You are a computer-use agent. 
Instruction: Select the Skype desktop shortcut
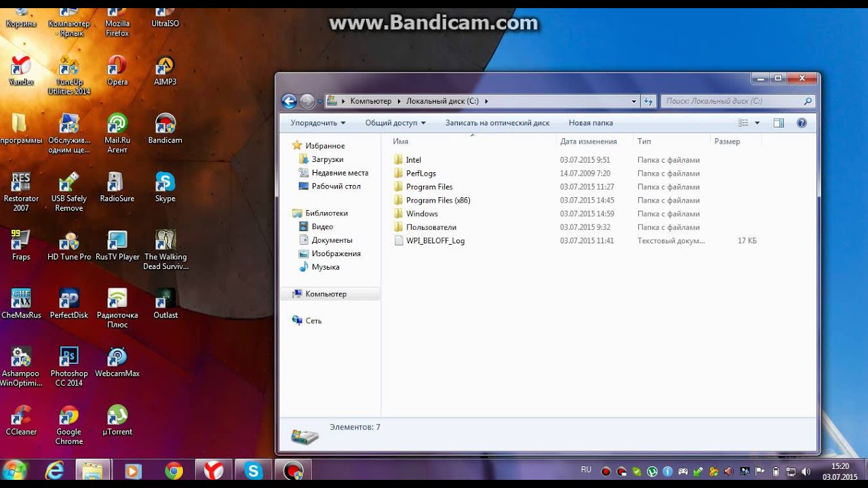[x=165, y=188]
